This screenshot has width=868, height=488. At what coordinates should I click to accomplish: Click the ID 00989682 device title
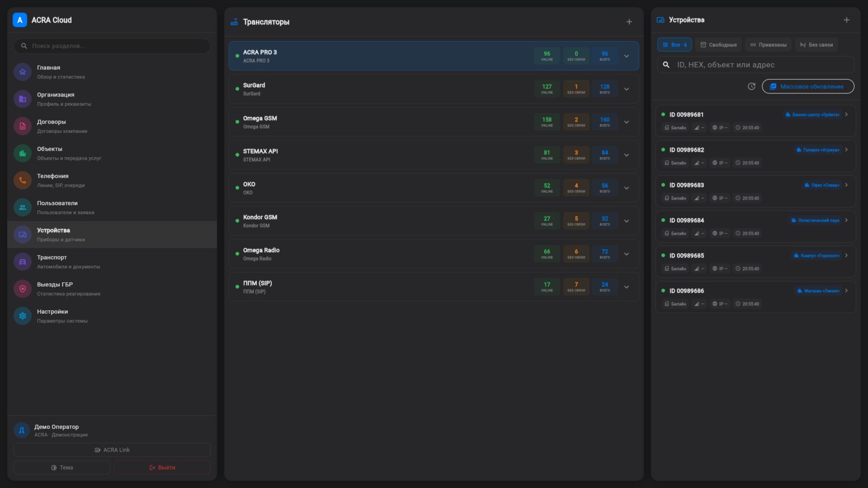[687, 150]
